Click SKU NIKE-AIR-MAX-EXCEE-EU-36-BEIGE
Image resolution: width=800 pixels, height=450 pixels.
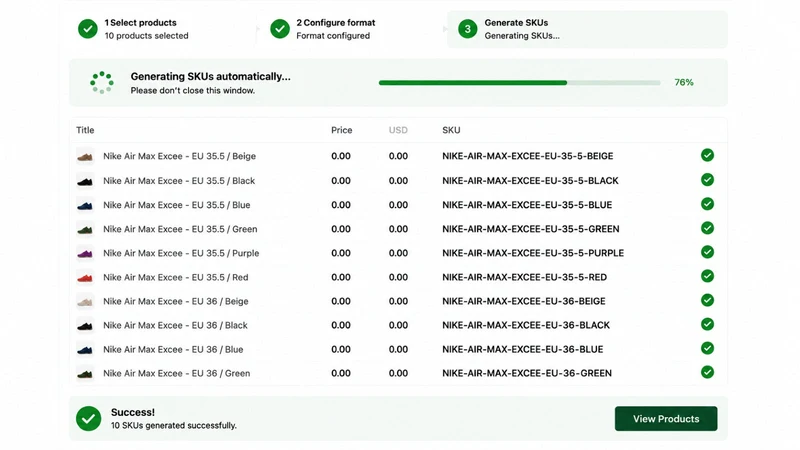point(524,302)
